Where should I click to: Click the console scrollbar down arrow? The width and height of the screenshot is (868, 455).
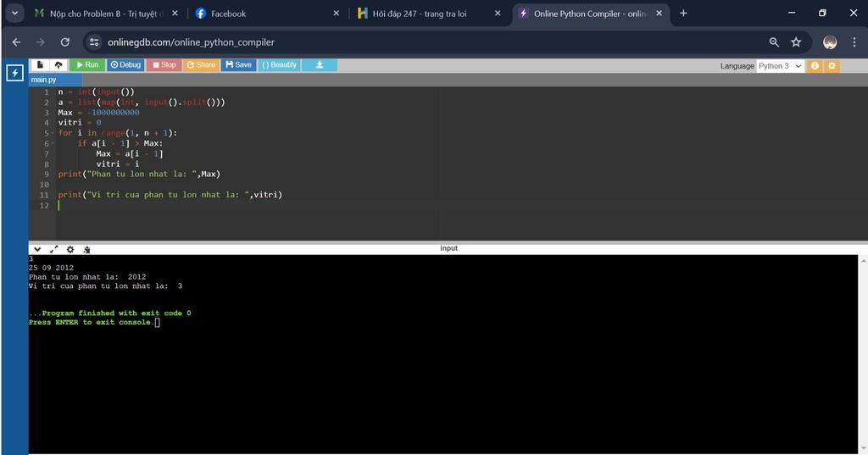coord(863,449)
